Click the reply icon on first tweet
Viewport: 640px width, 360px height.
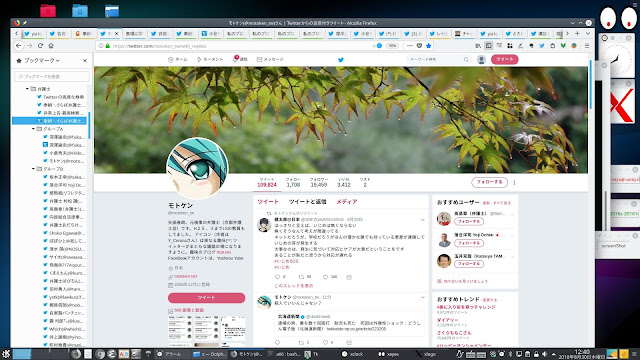point(278,277)
